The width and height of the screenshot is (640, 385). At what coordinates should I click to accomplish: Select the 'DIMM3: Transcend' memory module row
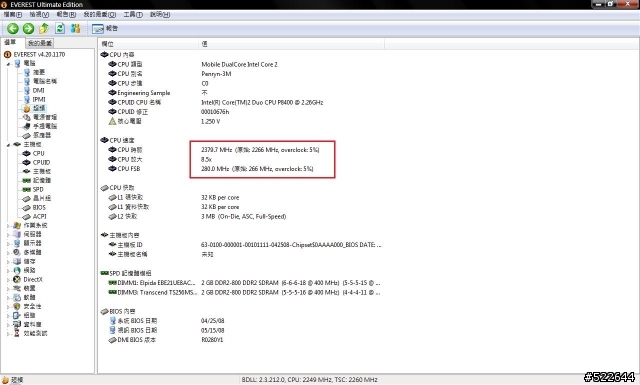coord(245,292)
